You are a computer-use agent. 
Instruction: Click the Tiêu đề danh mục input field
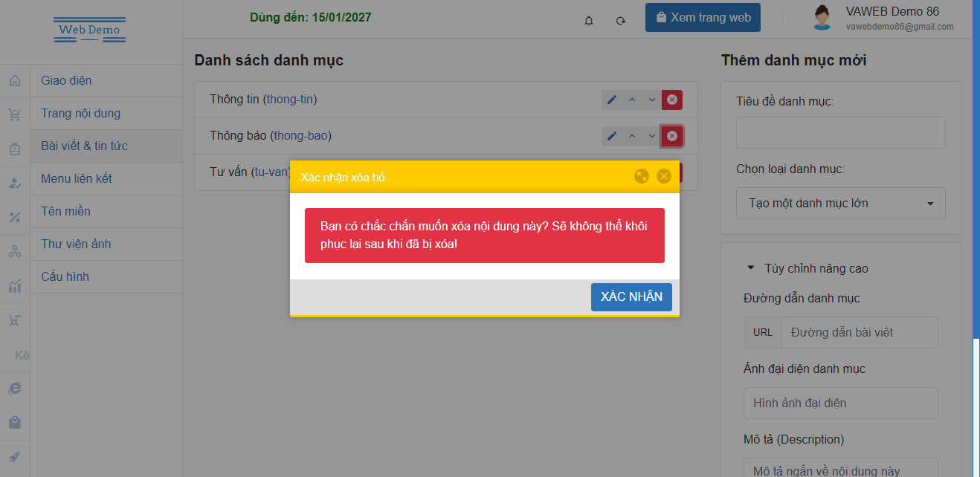tap(840, 133)
